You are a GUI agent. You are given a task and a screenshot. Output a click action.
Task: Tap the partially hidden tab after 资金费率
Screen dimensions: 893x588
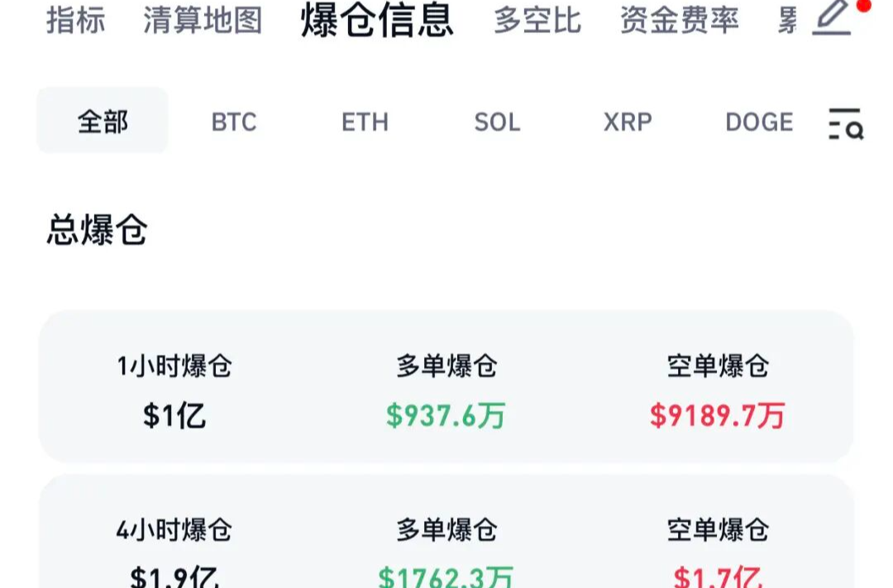[x=787, y=20]
